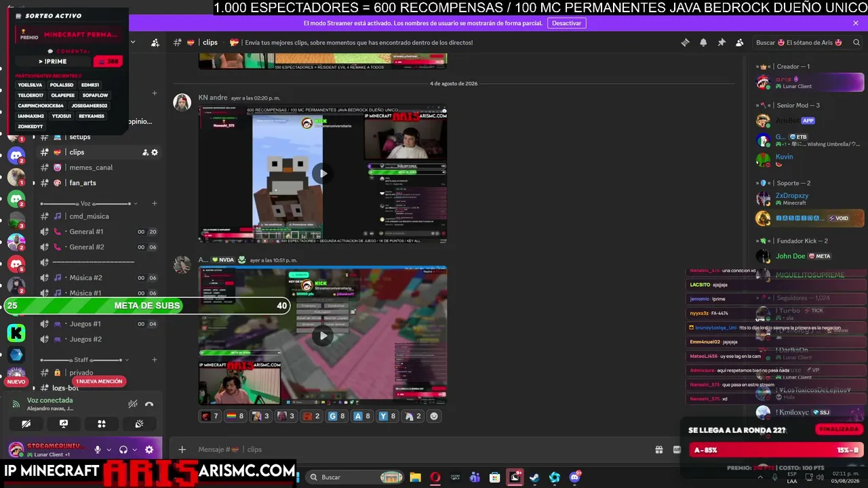Click Desactivar in the streamer mode banner
Viewport: 868px width, 488px height.
tap(566, 23)
